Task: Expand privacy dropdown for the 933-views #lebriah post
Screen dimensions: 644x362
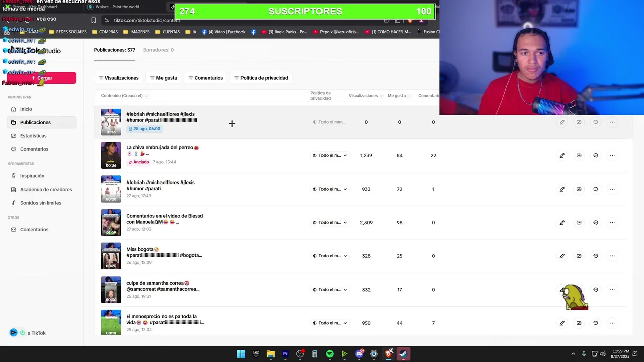Action: (330, 189)
